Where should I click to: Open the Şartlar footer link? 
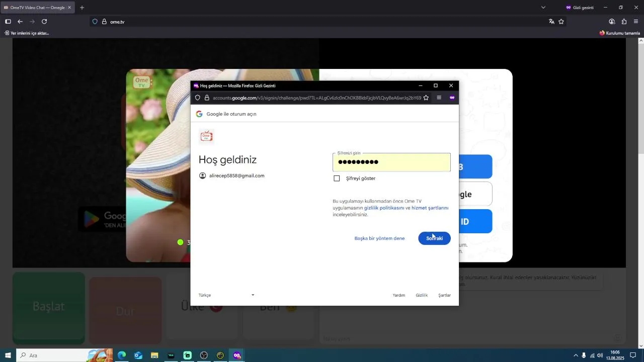(444, 295)
